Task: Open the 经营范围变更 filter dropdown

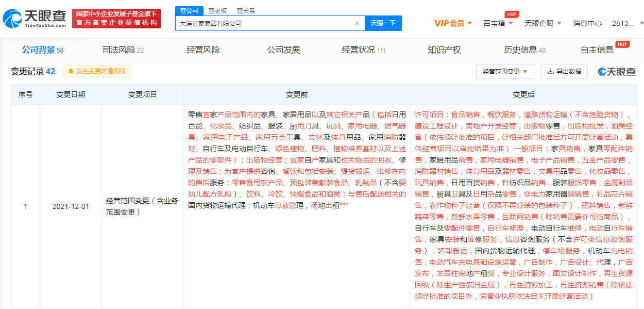Action: pyautogui.click(x=505, y=72)
